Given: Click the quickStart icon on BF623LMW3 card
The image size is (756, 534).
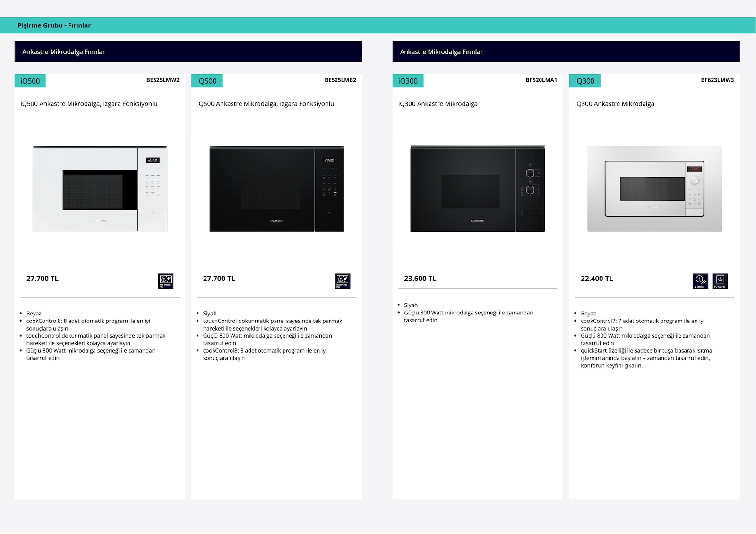Looking at the screenshot, I should [700, 281].
